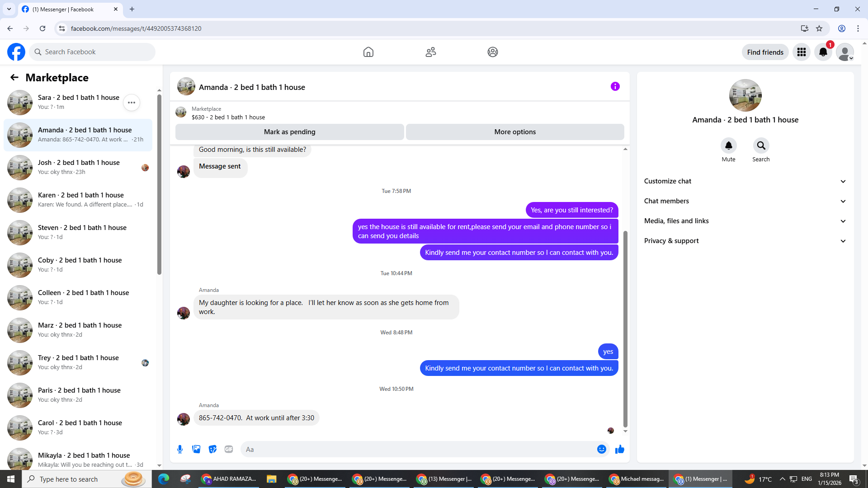
Task: Open the Facebook notifications bell
Action: [x=823, y=52]
